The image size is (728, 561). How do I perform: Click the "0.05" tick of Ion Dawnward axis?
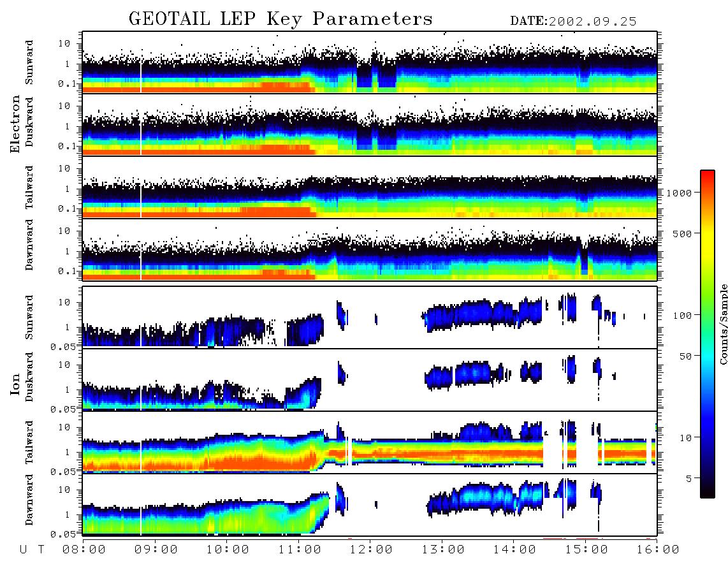point(62,534)
